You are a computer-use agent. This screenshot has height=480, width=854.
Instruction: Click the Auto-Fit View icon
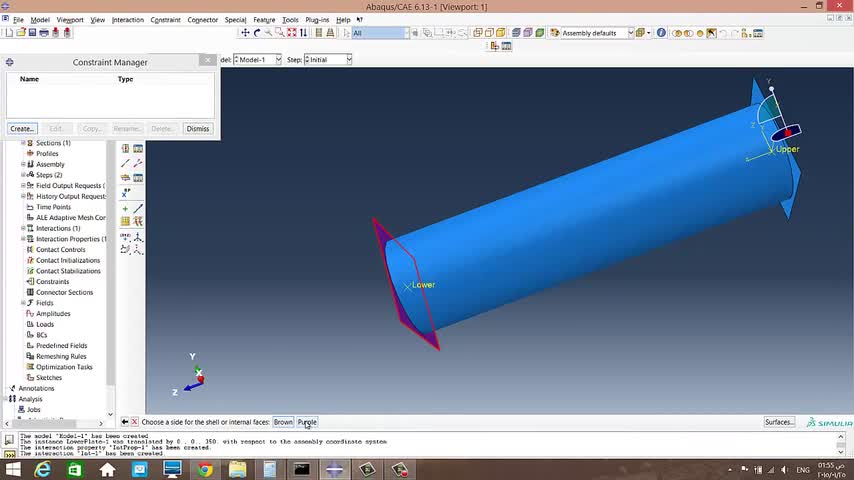click(x=291, y=33)
